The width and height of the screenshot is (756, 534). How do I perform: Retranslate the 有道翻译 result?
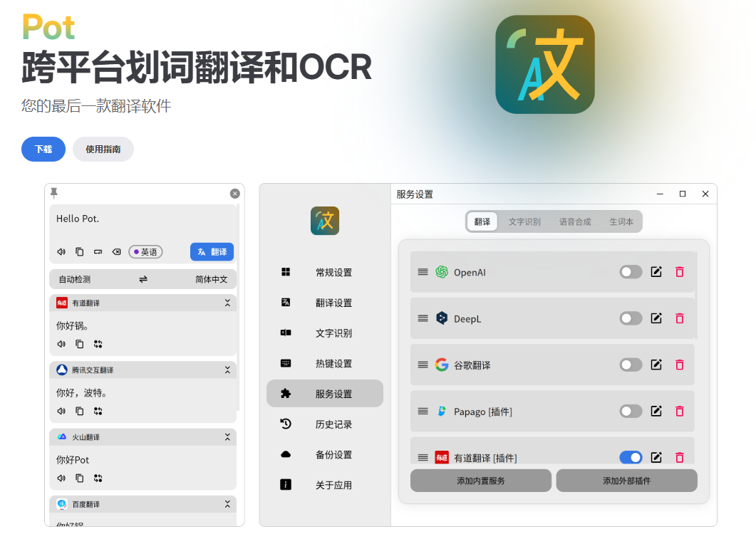98,344
